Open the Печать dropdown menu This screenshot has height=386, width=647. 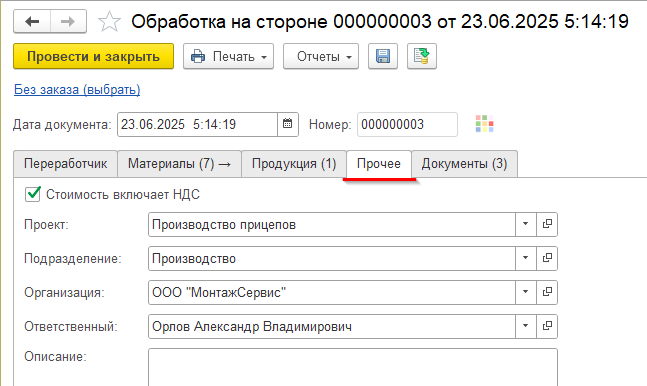229,56
